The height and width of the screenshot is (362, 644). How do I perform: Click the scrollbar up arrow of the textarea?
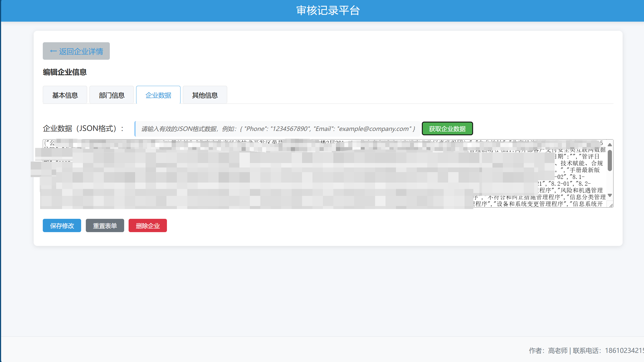pyautogui.click(x=610, y=144)
